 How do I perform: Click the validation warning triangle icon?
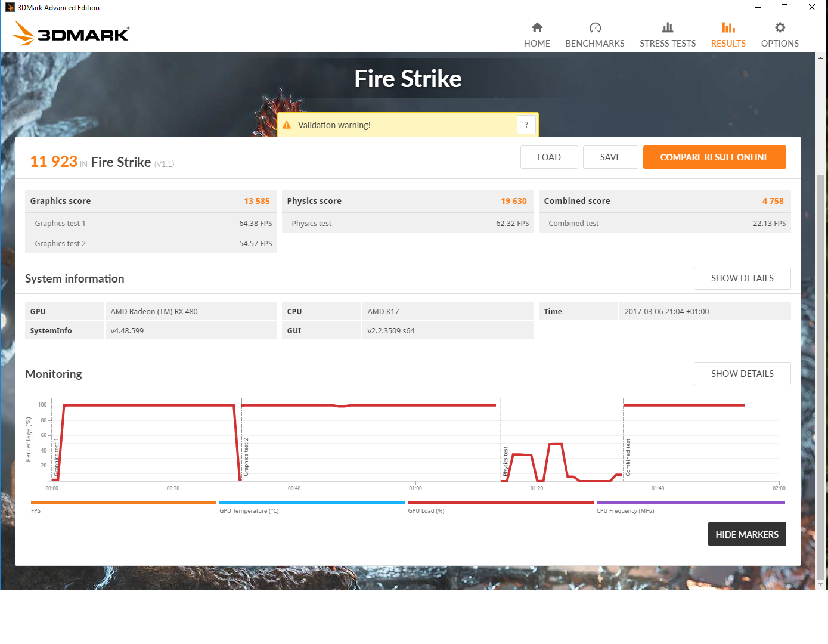287,125
